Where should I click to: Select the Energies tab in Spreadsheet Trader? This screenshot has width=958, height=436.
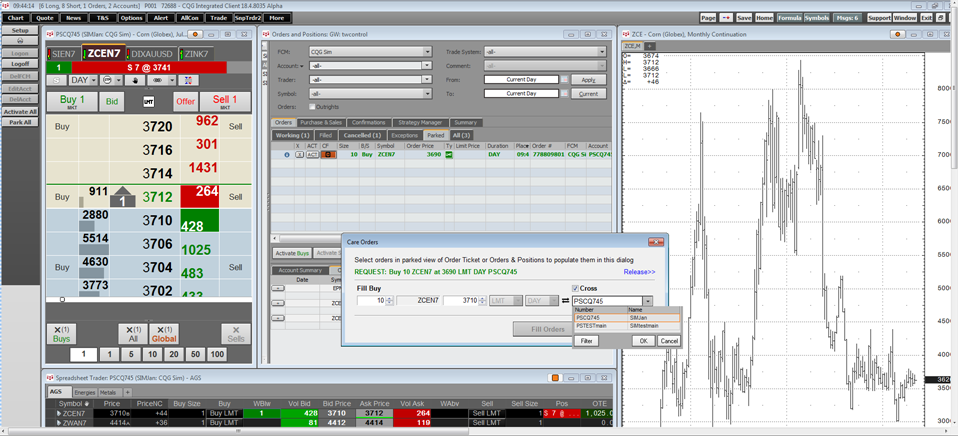(x=85, y=392)
